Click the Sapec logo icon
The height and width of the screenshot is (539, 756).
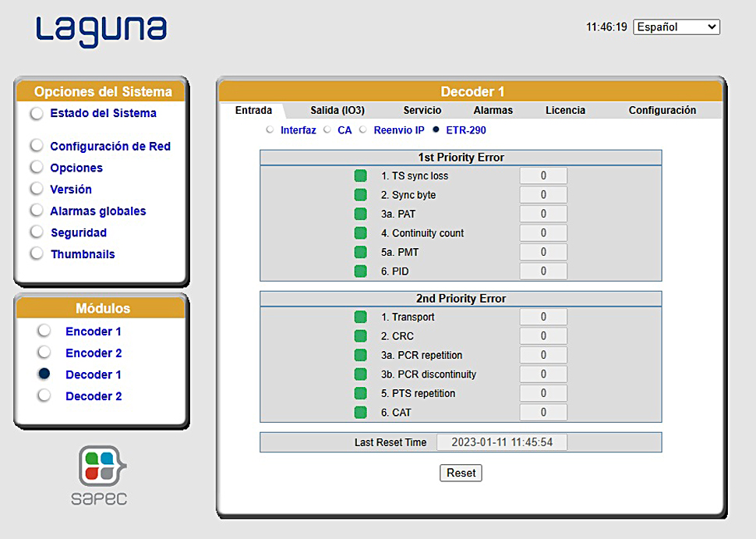pos(102,466)
